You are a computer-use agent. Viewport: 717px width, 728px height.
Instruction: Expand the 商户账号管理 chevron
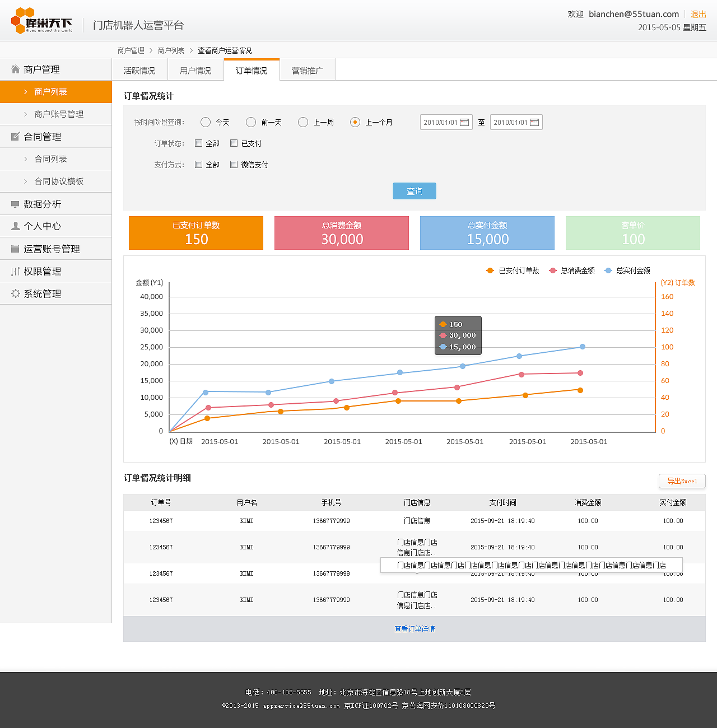coord(25,114)
